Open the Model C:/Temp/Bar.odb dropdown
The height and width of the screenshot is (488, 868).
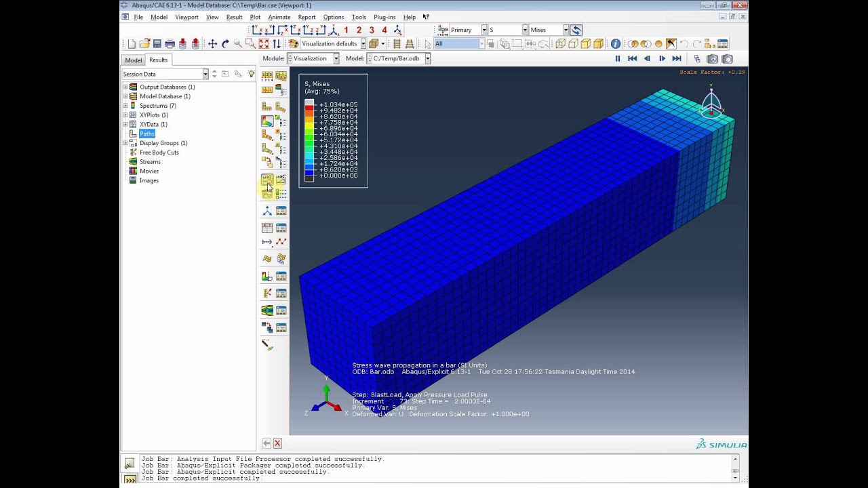point(427,59)
